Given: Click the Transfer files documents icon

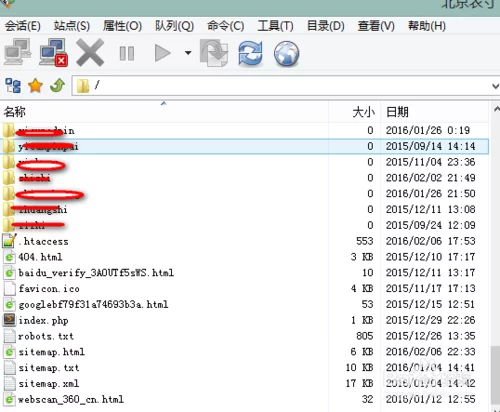Looking at the screenshot, I should (214, 53).
